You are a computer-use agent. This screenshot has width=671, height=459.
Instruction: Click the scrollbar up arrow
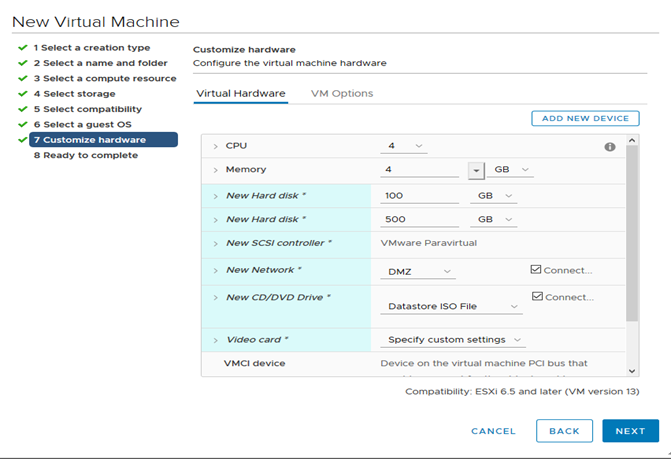(632, 140)
